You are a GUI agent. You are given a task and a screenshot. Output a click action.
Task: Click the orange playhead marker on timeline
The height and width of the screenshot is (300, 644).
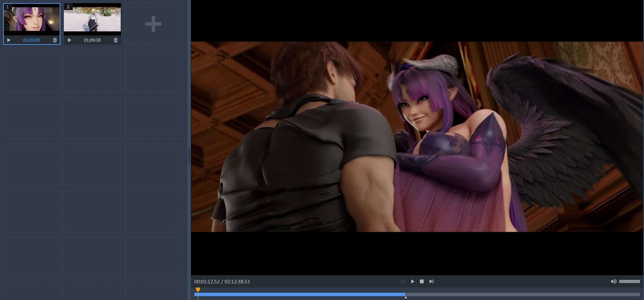tap(198, 290)
